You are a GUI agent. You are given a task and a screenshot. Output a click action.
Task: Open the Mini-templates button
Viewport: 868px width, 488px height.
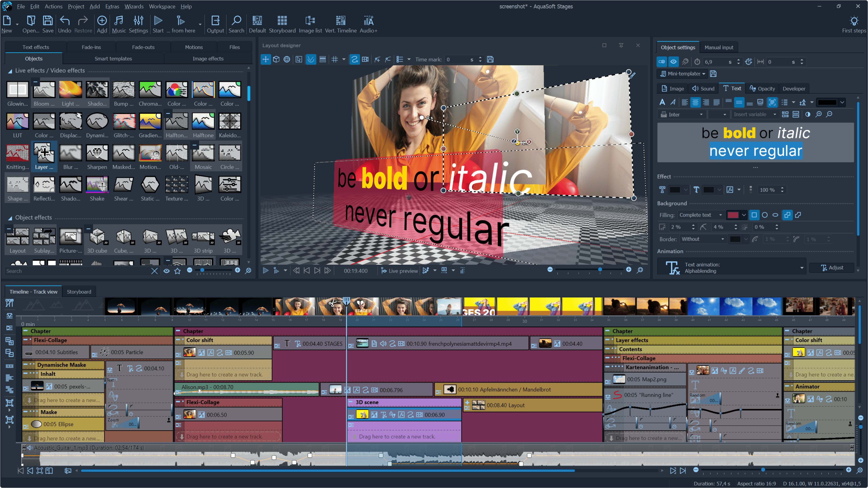(682, 74)
